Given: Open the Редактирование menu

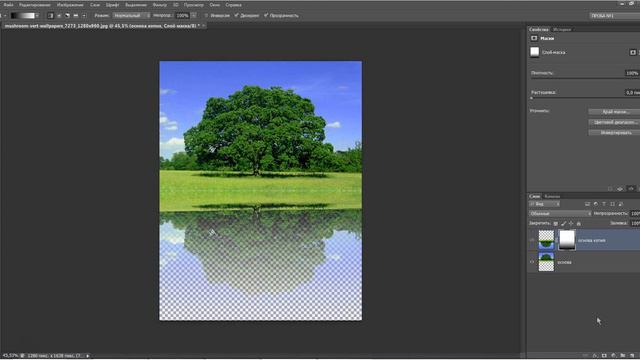Looking at the screenshot, I should click(35, 5).
